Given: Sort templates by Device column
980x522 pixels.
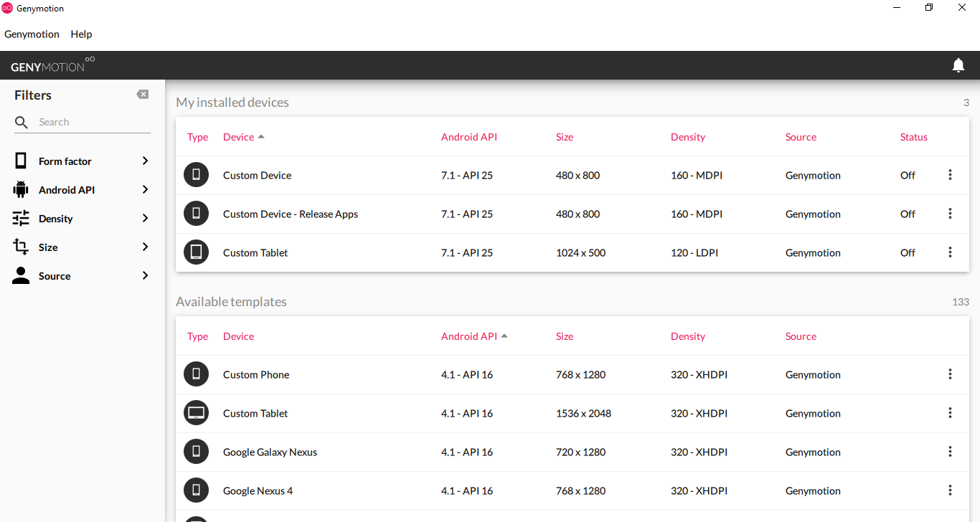Looking at the screenshot, I should tap(238, 336).
